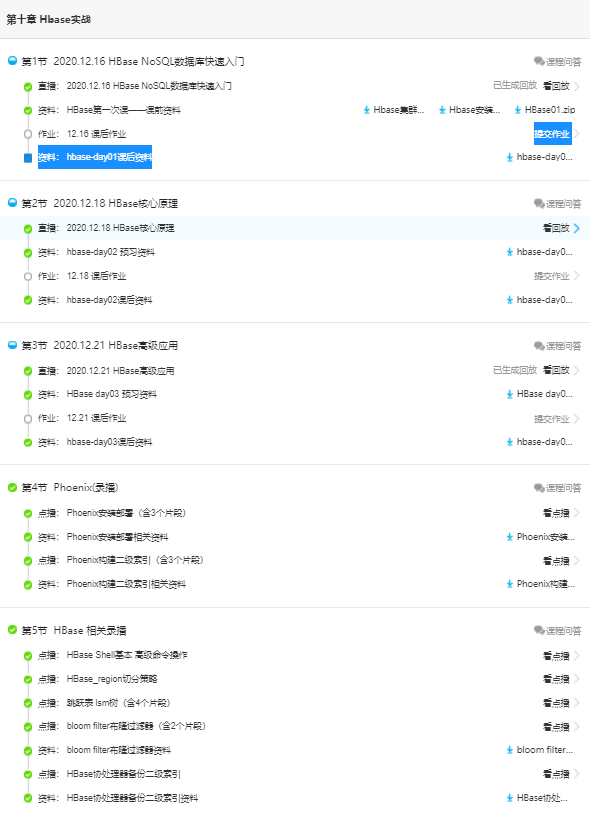This screenshot has width=590, height=818.
Task: Open 课程问答 for 第1节
Action: coord(557,62)
